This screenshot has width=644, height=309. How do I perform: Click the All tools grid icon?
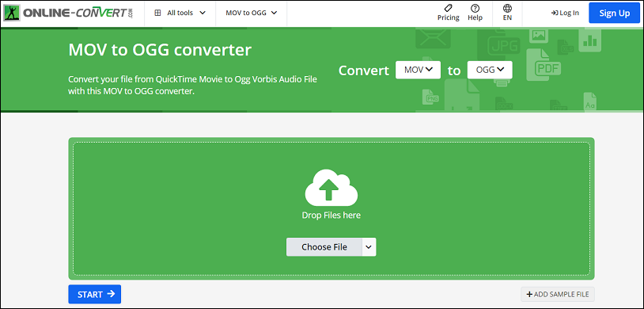[157, 13]
